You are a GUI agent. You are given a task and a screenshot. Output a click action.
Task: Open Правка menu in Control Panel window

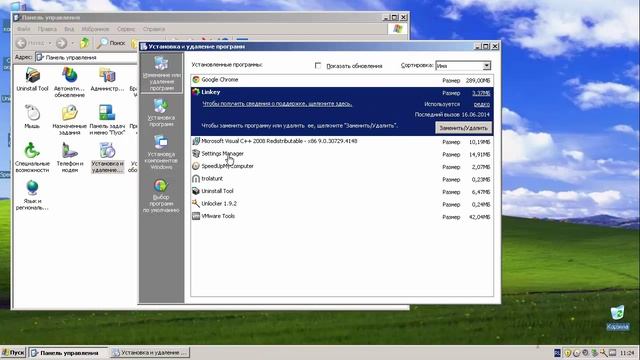coord(47,29)
